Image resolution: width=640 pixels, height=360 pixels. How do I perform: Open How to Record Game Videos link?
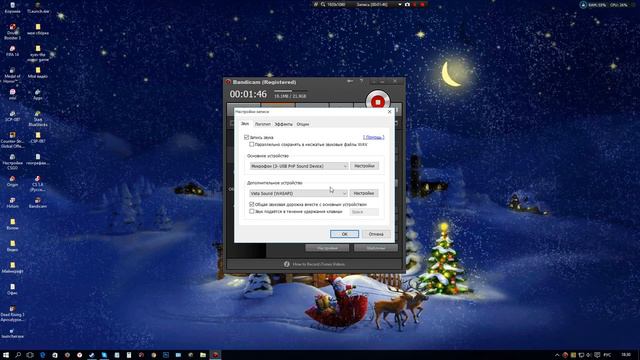pyautogui.click(x=318, y=264)
